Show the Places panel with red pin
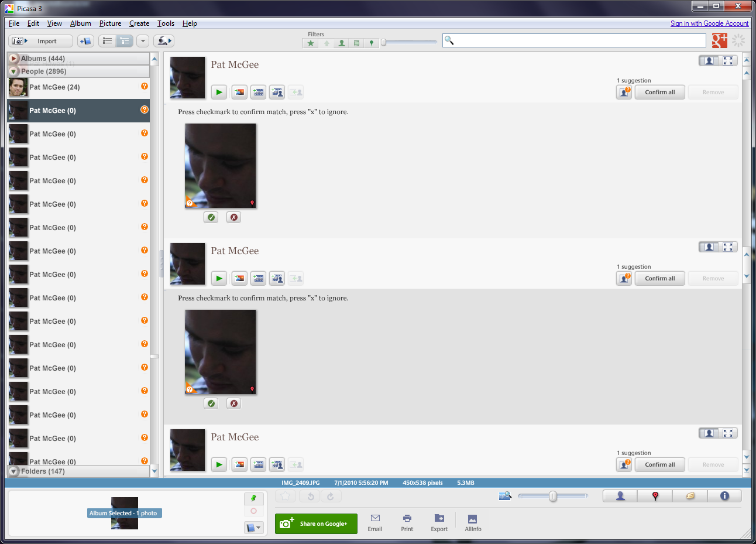The height and width of the screenshot is (544, 756). coord(655,496)
